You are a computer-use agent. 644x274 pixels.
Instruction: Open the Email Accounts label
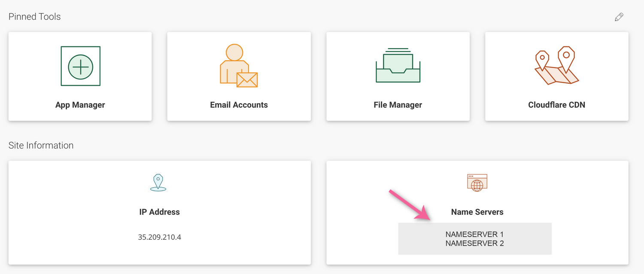239,105
